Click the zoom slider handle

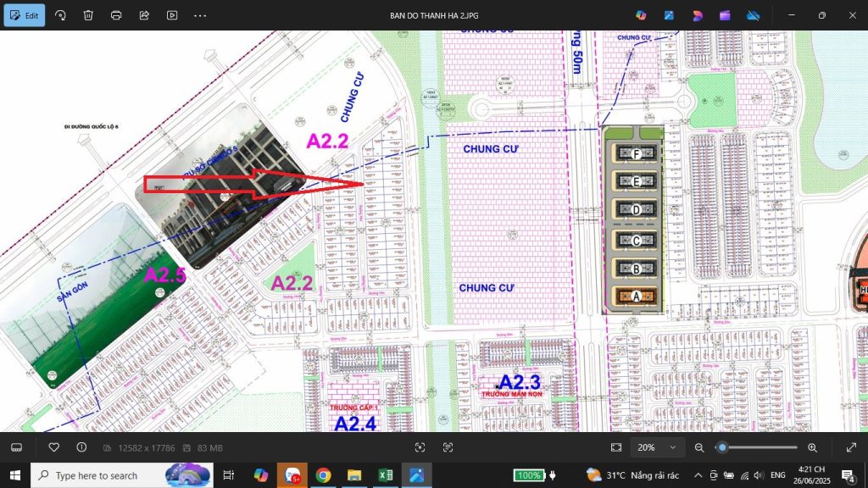coord(722,447)
